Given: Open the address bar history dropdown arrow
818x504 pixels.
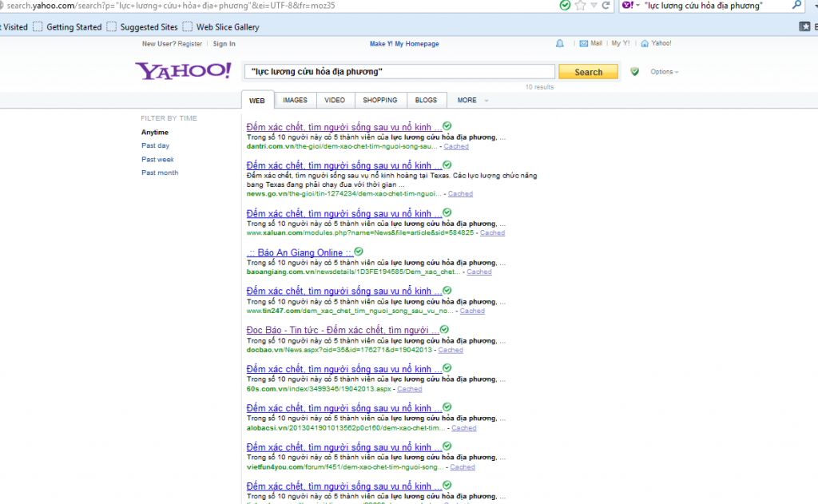Looking at the screenshot, I should coord(594,6).
